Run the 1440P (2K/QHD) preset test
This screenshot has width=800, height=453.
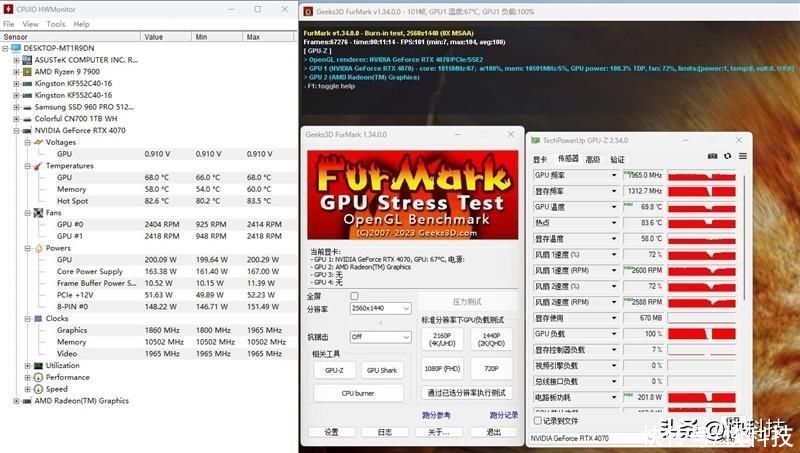tap(491, 339)
